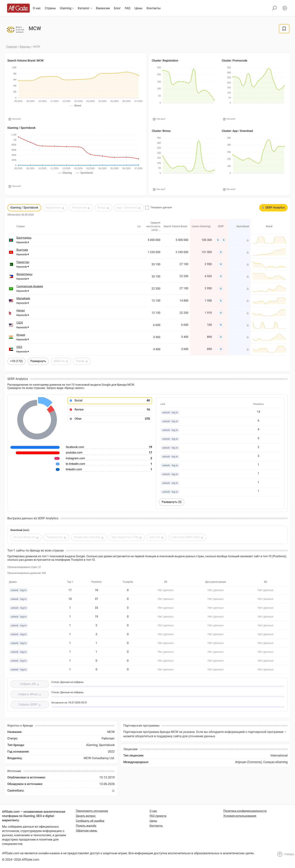Click the Bangladesh flag icon
This screenshot has height=868, width=295.
tap(11, 240)
